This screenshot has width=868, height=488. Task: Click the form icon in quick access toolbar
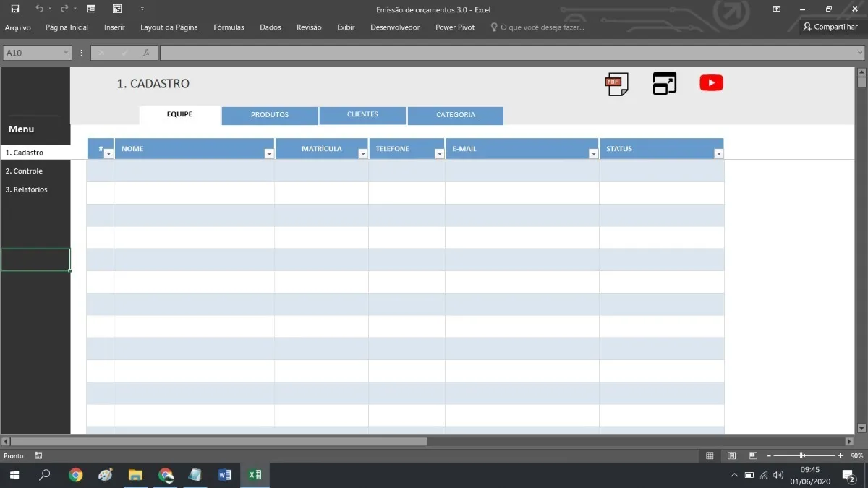91,9
